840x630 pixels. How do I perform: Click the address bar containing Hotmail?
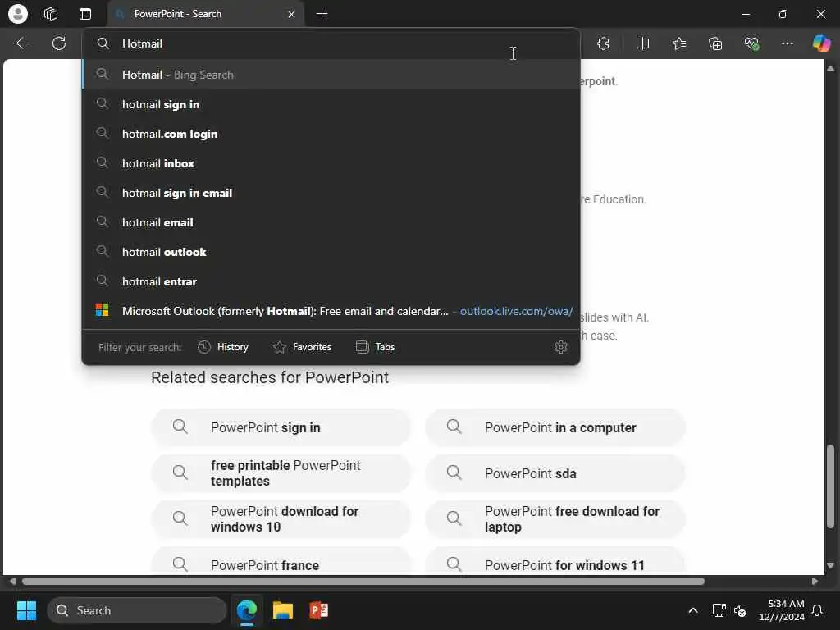331,44
